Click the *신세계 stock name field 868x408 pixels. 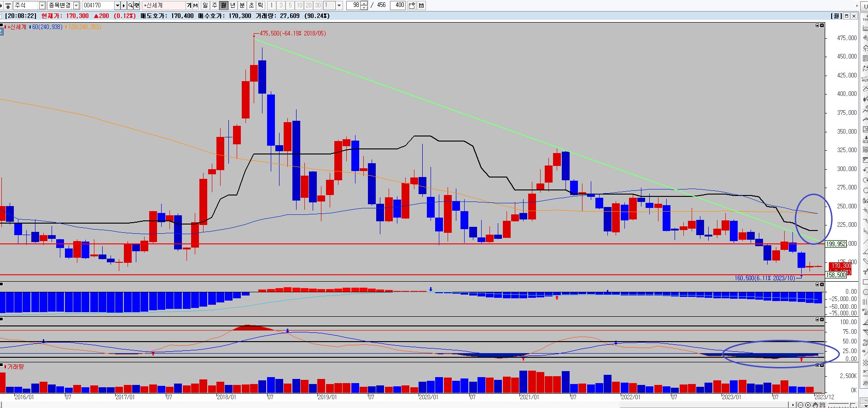point(163,5)
